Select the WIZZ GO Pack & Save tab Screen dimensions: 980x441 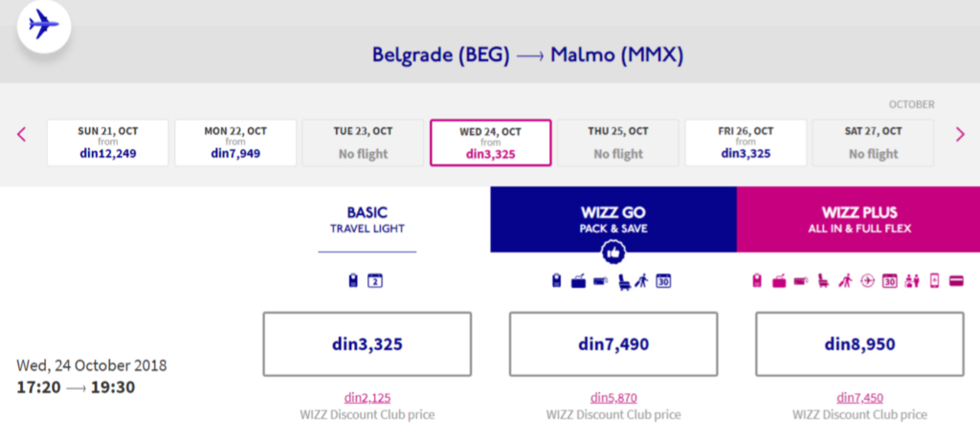613,220
